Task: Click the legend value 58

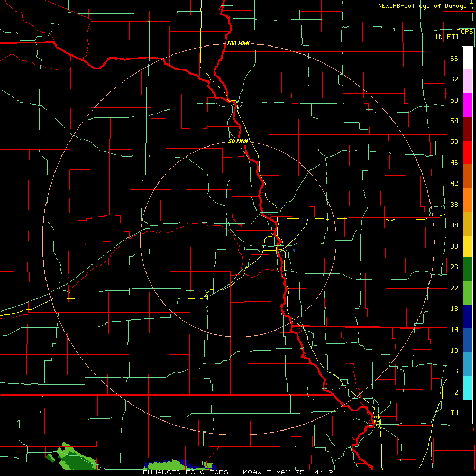Action: [x=454, y=100]
